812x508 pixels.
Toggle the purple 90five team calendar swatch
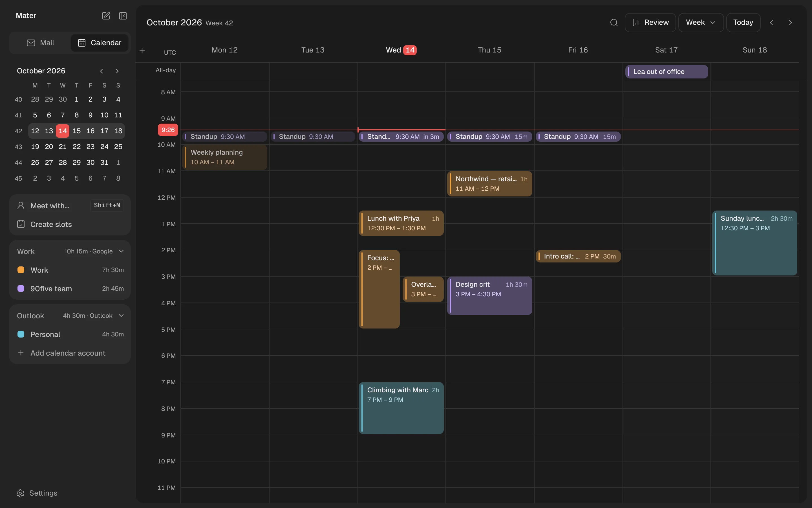point(21,289)
